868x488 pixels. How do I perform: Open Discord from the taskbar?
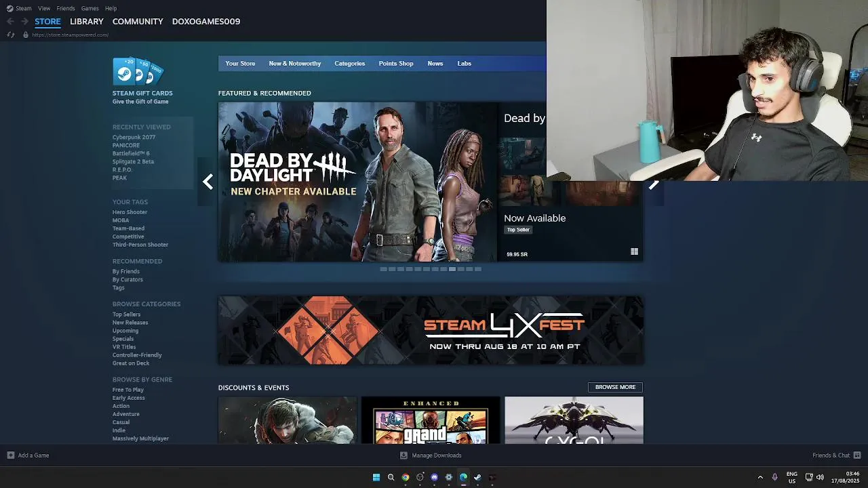coord(435,477)
